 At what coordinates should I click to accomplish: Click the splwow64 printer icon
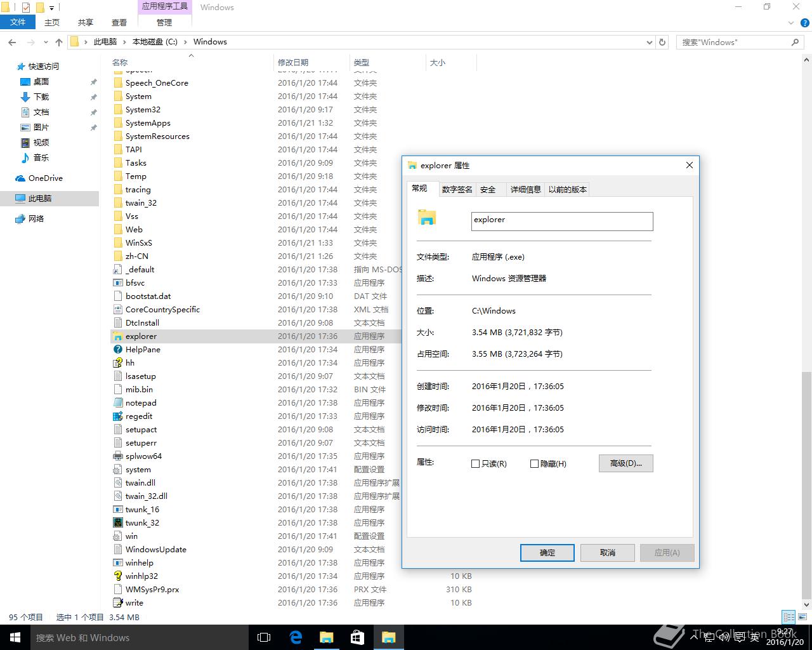117,456
